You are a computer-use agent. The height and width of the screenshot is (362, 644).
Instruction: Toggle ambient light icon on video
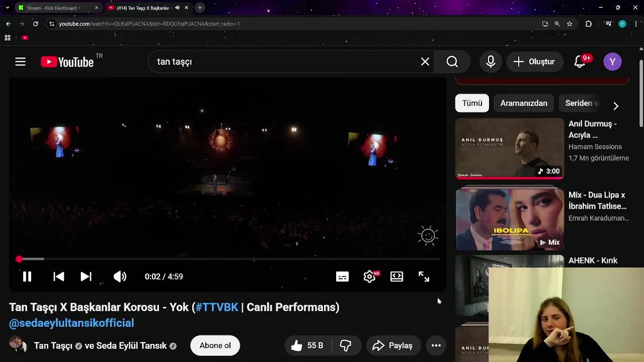[428, 236]
